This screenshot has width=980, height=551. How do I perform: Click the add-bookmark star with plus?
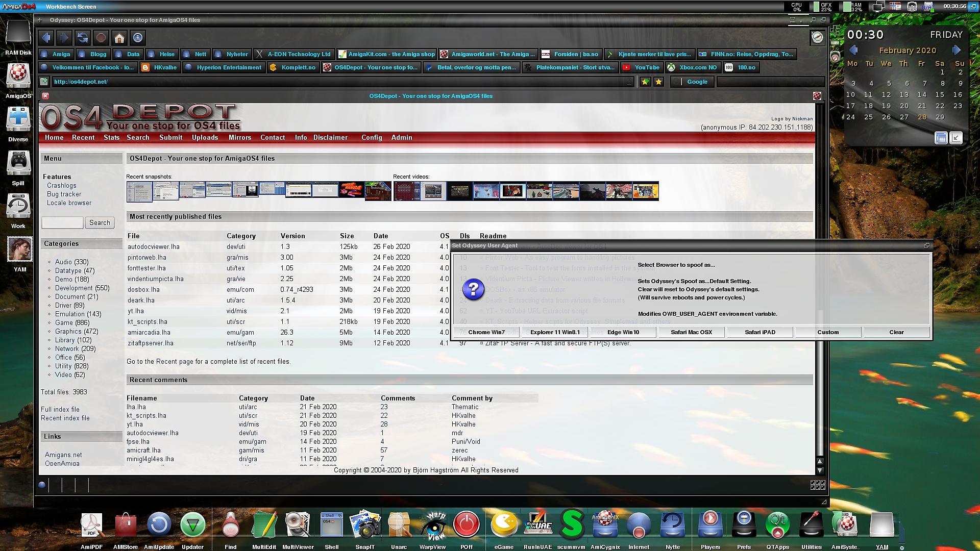[x=645, y=82]
